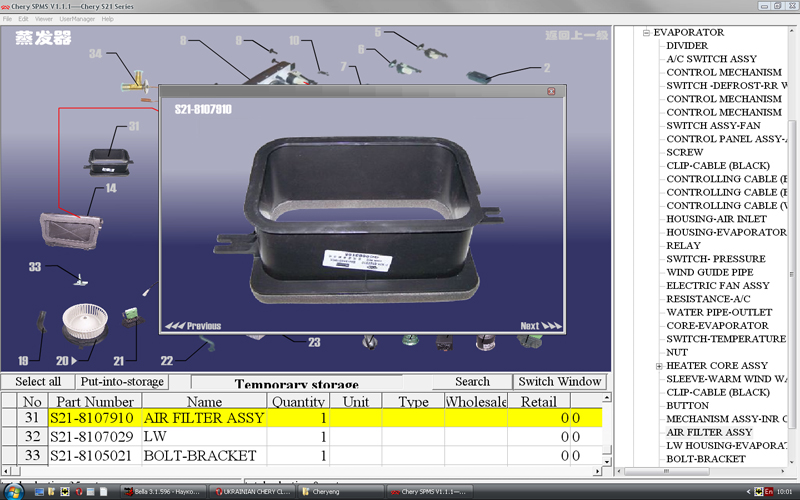Click the part 34 brass valve image
The height and width of the screenshot is (500, 800).
point(135,83)
